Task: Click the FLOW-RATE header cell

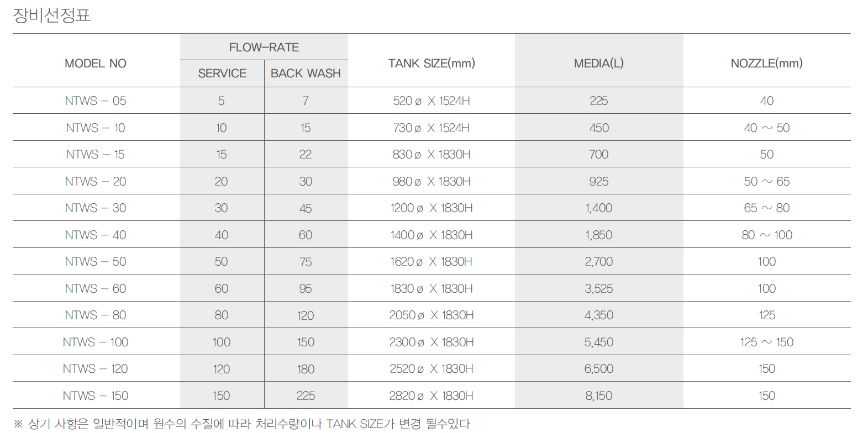Action: coord(264,47)
